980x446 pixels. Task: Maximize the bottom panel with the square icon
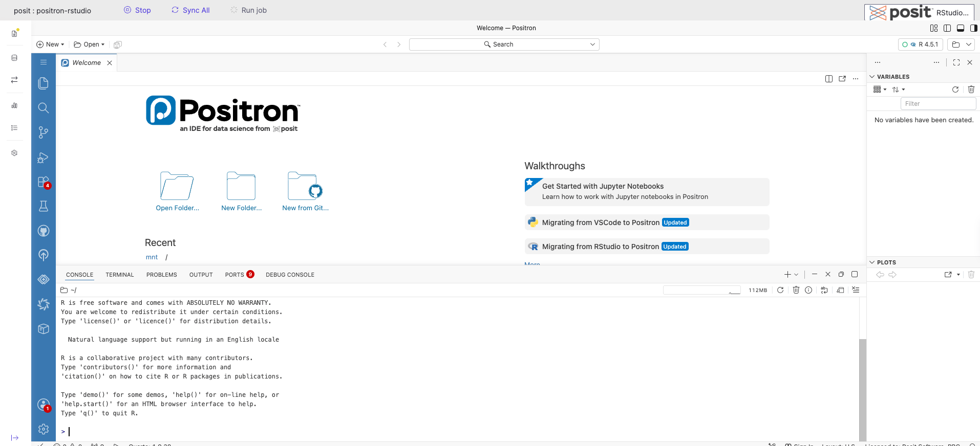[855, 275]
